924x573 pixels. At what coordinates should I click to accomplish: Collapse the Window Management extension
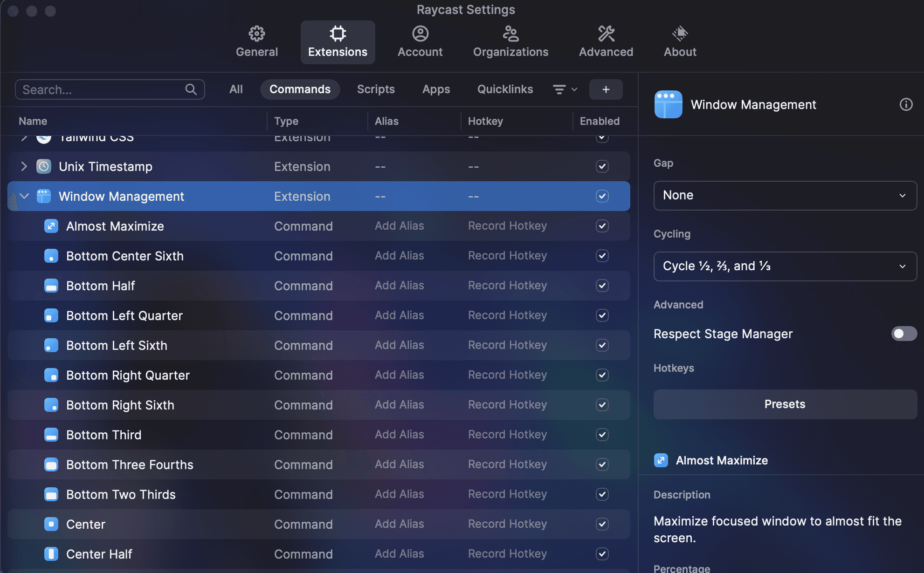click(24, 196)
